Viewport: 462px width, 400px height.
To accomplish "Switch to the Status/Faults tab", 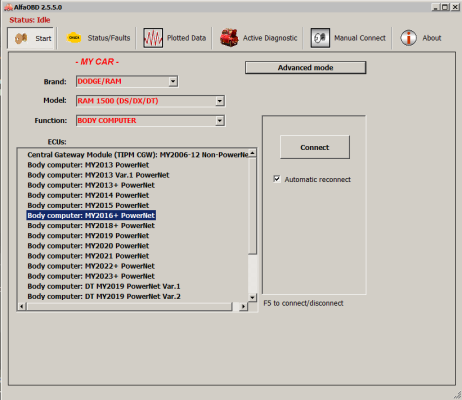I will tap(98, 38).
